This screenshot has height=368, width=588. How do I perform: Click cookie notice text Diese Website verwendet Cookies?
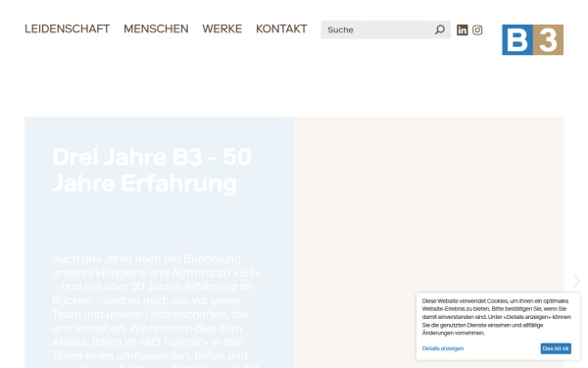497,317
